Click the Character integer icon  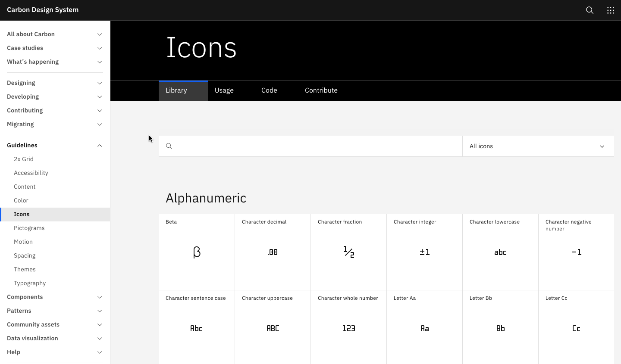pos(424,252)
